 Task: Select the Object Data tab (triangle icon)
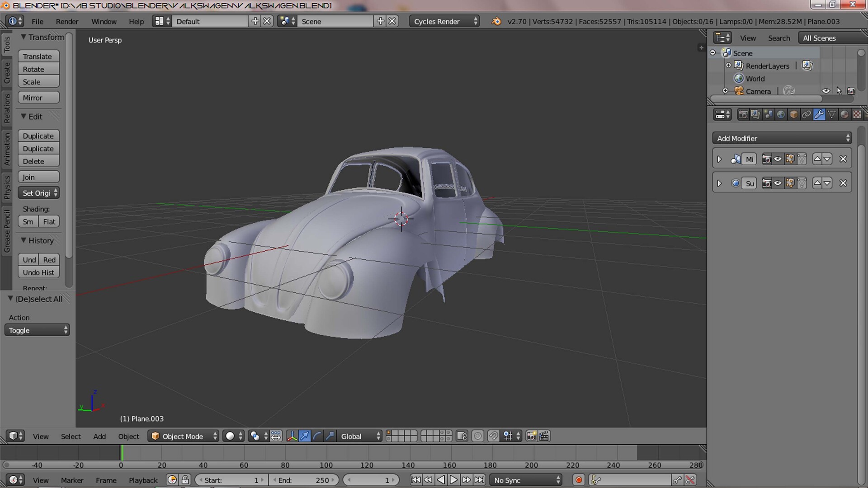coord(831,114)
